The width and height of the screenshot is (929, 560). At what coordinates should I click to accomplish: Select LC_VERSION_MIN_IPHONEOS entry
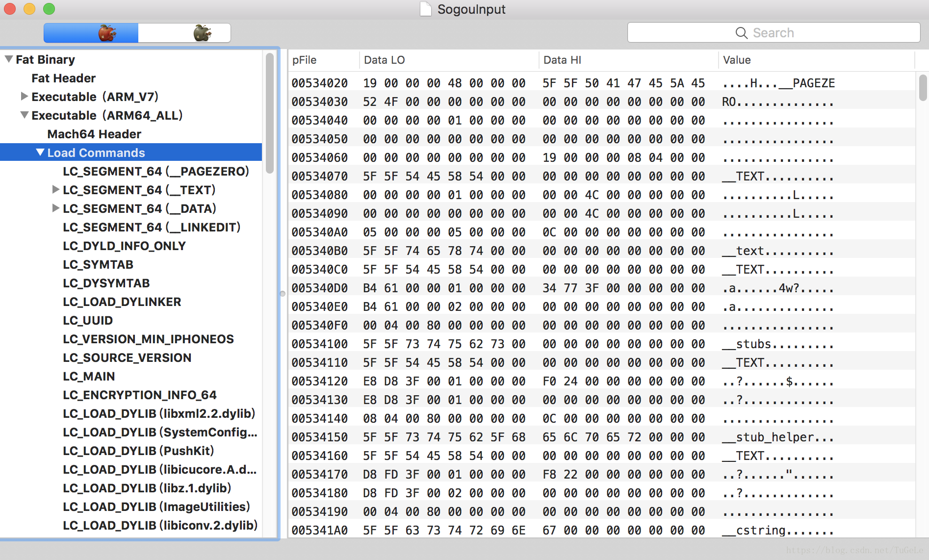pyautogui.click(x=148, y=339)
